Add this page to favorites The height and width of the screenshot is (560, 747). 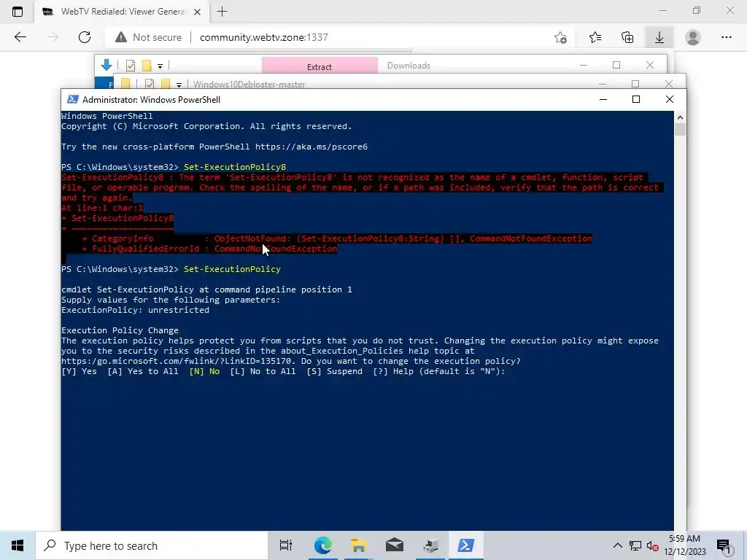tap(561, 37)
